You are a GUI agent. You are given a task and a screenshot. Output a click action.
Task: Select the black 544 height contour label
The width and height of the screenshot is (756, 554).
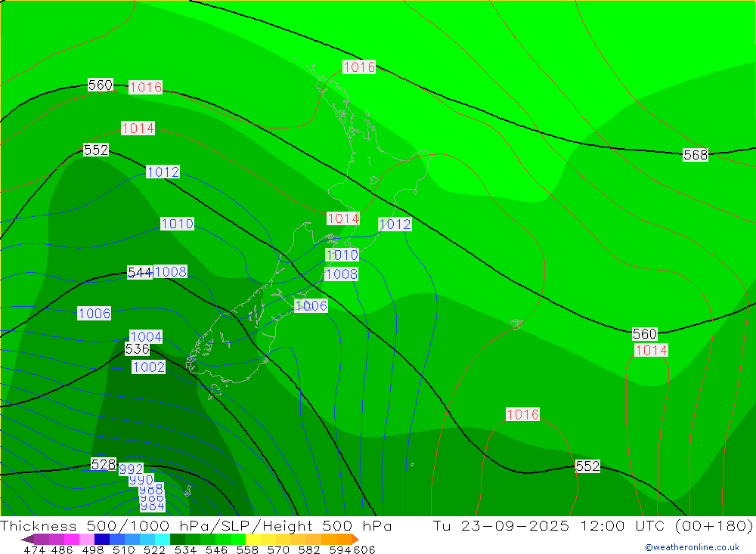(140, 272)
